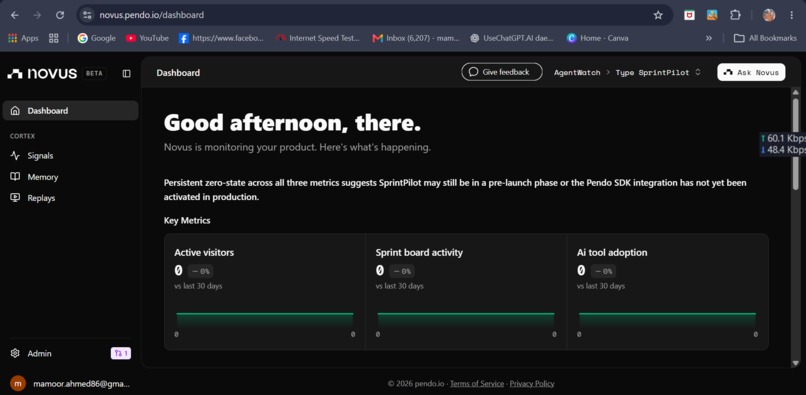806x395 pixels.
Task: Bookmark this page with star icon
Action: pos(658,15)
